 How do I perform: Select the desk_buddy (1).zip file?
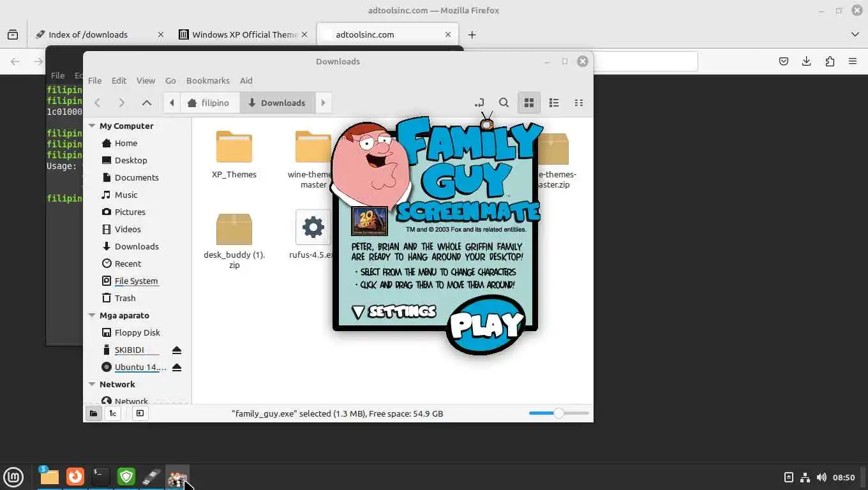point(234,241)
